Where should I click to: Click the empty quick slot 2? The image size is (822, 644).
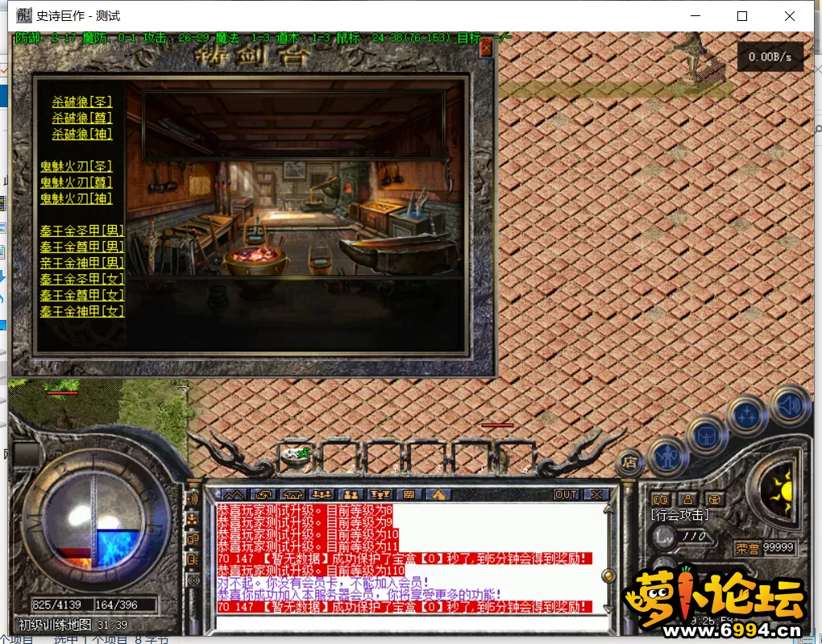pyautogui.click(x=338, y=457)
